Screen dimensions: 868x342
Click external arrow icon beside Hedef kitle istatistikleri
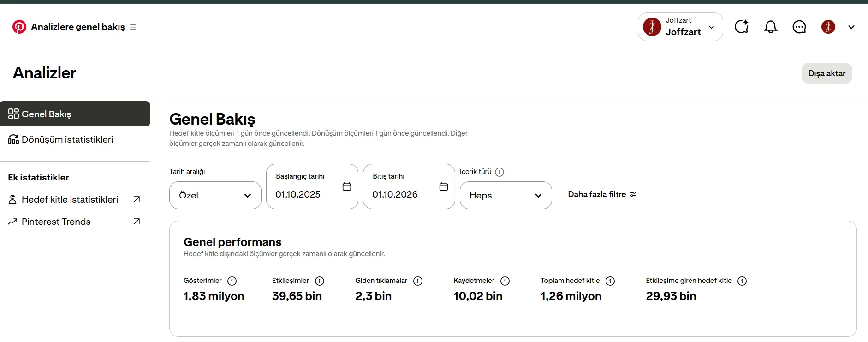137,199
